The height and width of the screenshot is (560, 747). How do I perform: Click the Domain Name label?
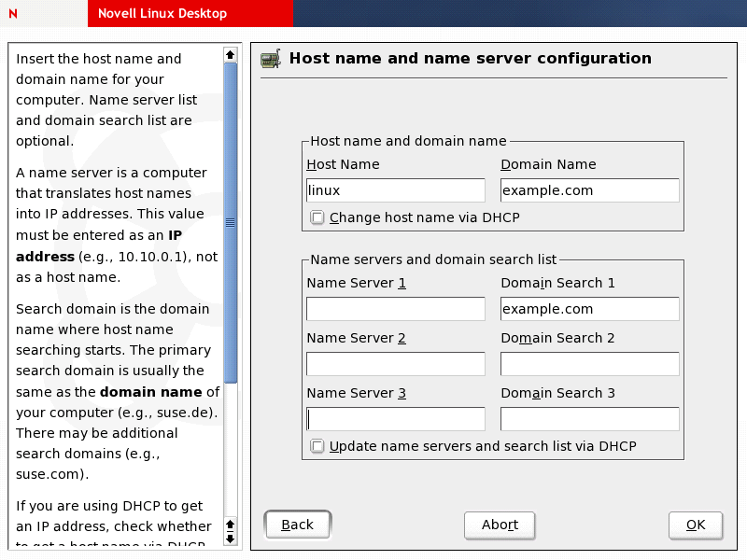(x=548, y=164)
